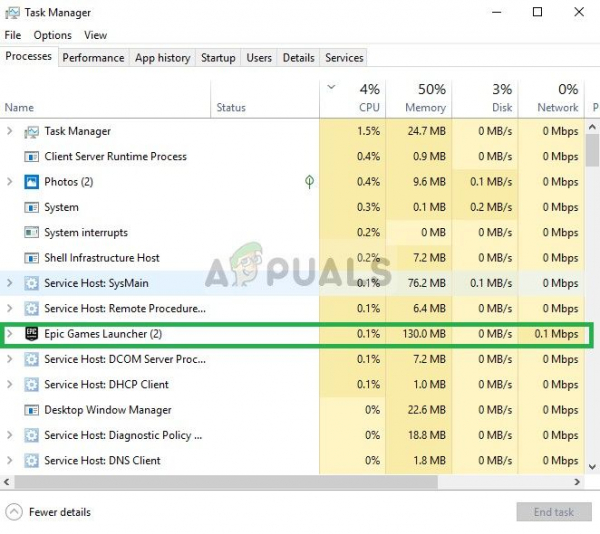Click the horizontal scrollbar right arrow
Viewport: 600px width, 534px height.
[x=577, y=482]
